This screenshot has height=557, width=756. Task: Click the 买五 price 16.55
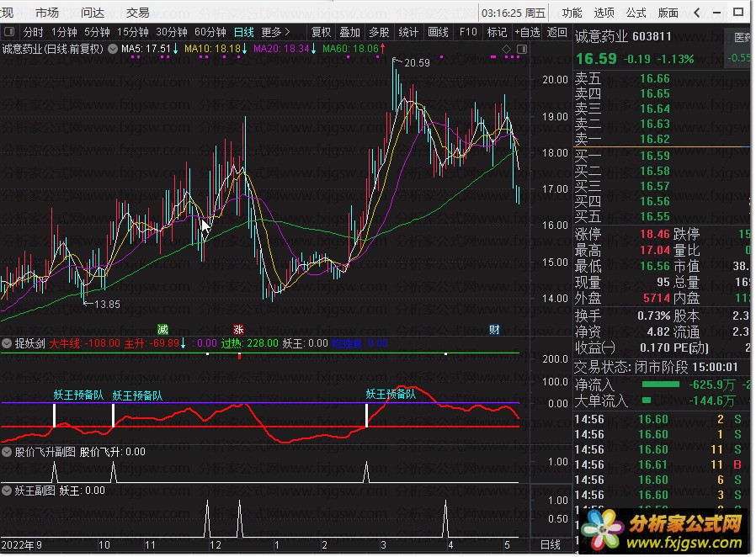pos(655,217)
